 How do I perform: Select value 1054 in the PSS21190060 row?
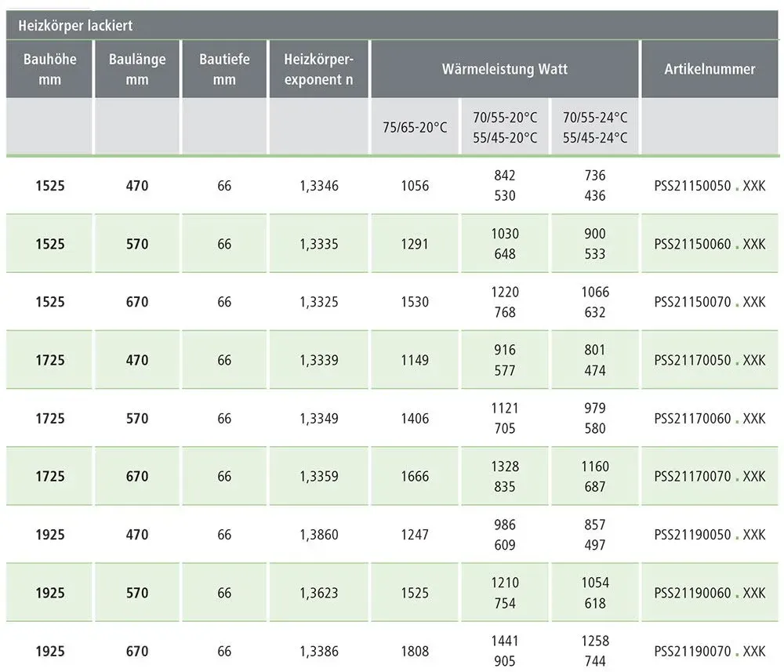(595, 583)
